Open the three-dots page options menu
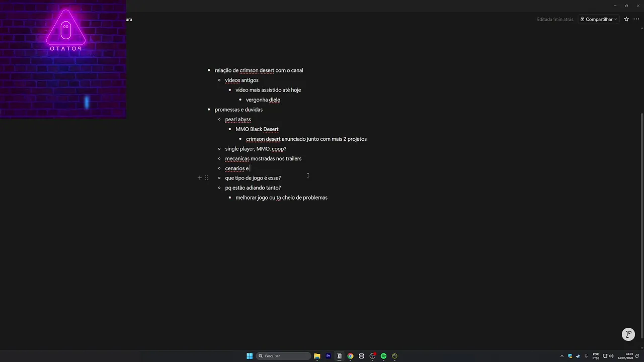 (x=636, y=19)
